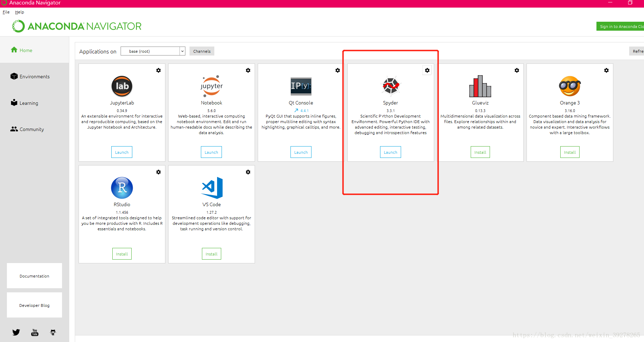Open the YouTube icon link
644x342 pixels.
tap(35, 332)
